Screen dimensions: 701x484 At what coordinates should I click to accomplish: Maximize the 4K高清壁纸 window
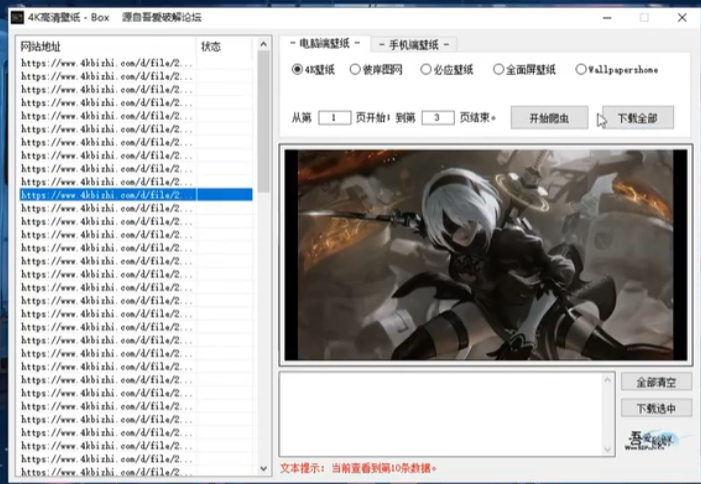tap(644, 18)
